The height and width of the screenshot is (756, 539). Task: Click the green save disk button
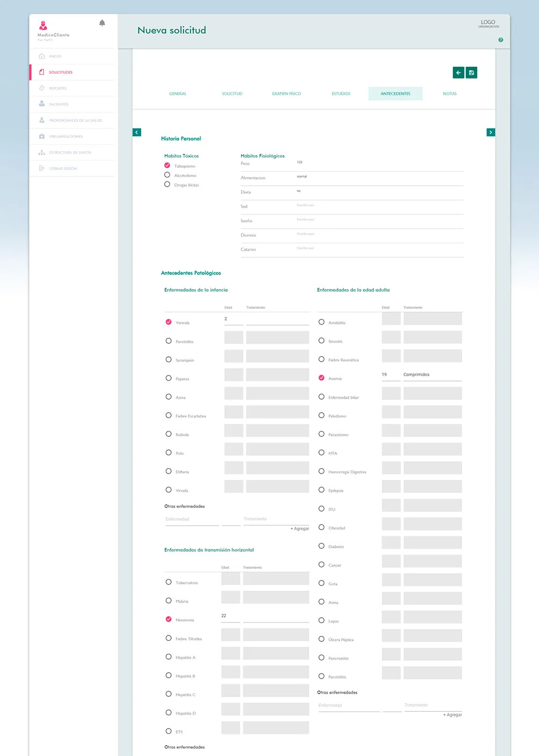click(472, 73)
